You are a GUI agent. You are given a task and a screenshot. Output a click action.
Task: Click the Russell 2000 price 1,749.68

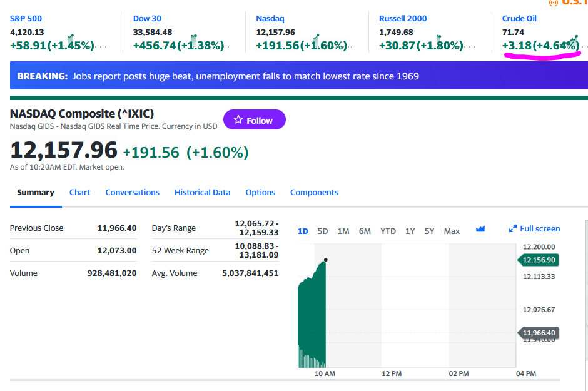[x=396, y=33]
